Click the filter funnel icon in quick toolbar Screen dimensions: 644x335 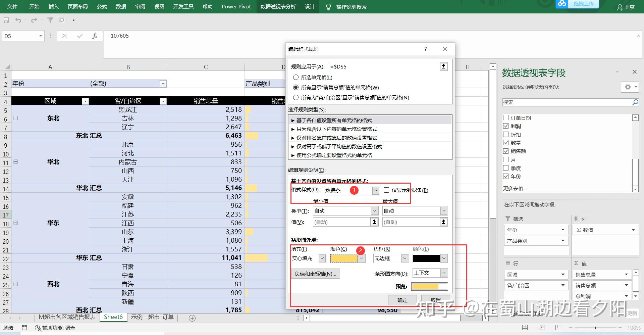click(x=50, y=20)
